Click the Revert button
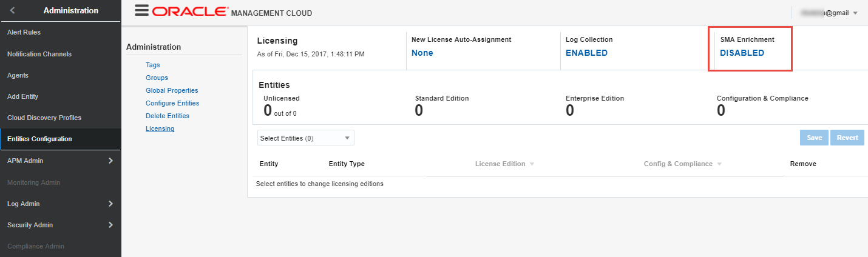Viewport: 868px width, 257px height. click(x=847, y=138)
